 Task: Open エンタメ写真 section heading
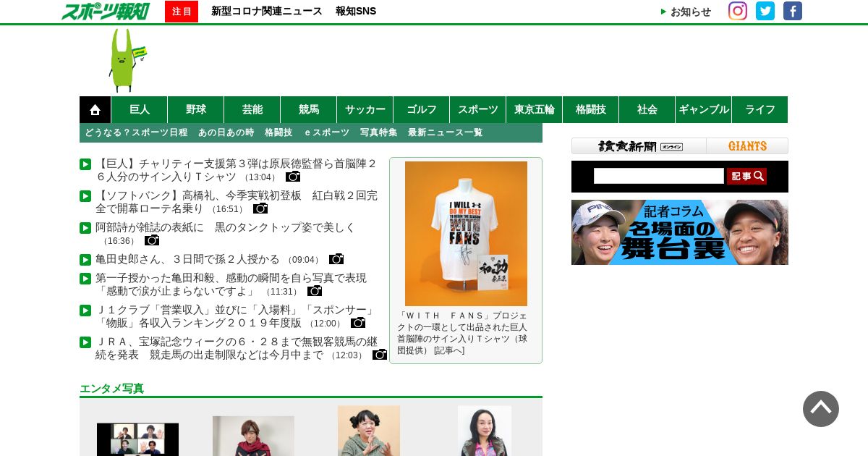pyautogui.click(x=111, y=389)
